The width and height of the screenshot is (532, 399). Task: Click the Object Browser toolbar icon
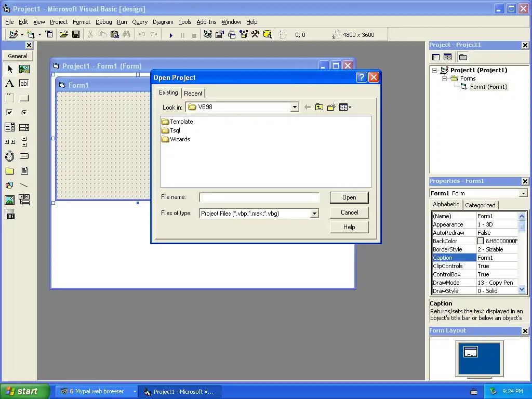pos(244,34)
